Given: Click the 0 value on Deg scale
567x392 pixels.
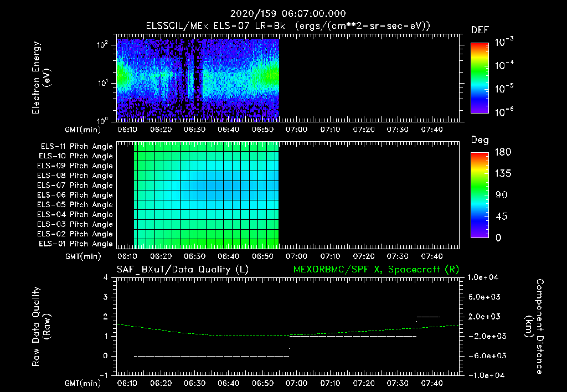Looking at the screenshot, I should 498,238.
